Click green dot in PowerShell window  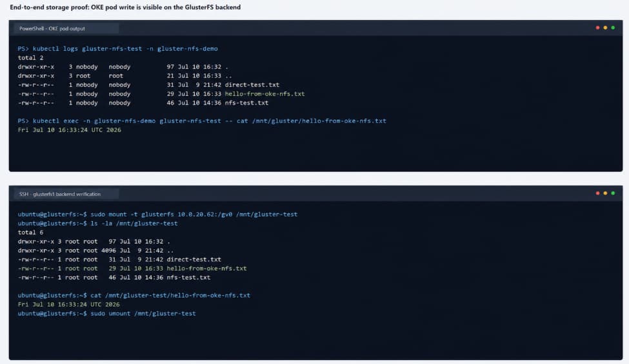point(613,28)
